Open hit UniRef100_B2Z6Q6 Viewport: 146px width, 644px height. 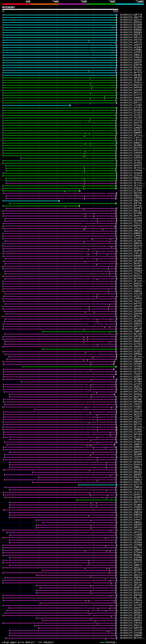pyautogui.click(x=131, y=27)
